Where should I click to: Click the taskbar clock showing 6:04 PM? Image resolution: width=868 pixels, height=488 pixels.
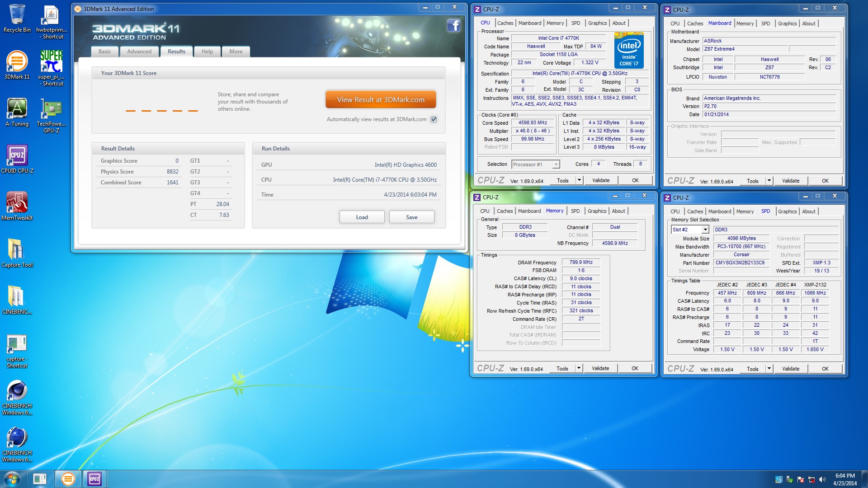[x=845, y=479]
